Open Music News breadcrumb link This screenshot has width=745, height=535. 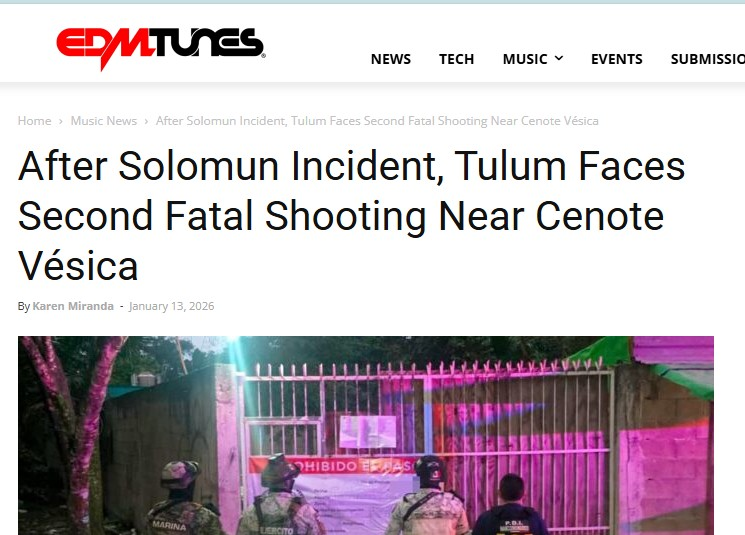coord(104,121)
